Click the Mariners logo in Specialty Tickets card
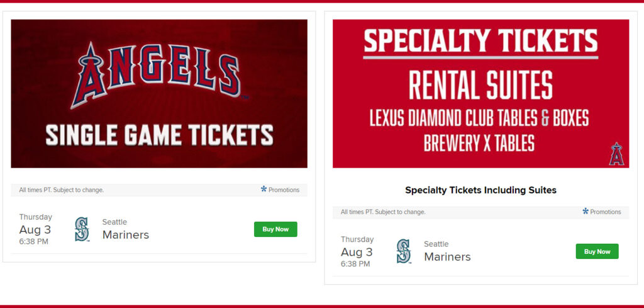 403,251
